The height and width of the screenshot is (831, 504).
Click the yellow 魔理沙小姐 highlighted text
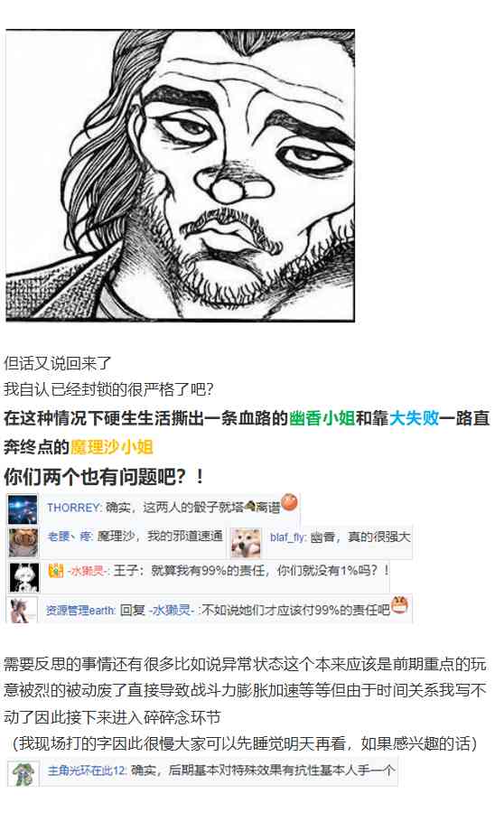tap(112, 447)
